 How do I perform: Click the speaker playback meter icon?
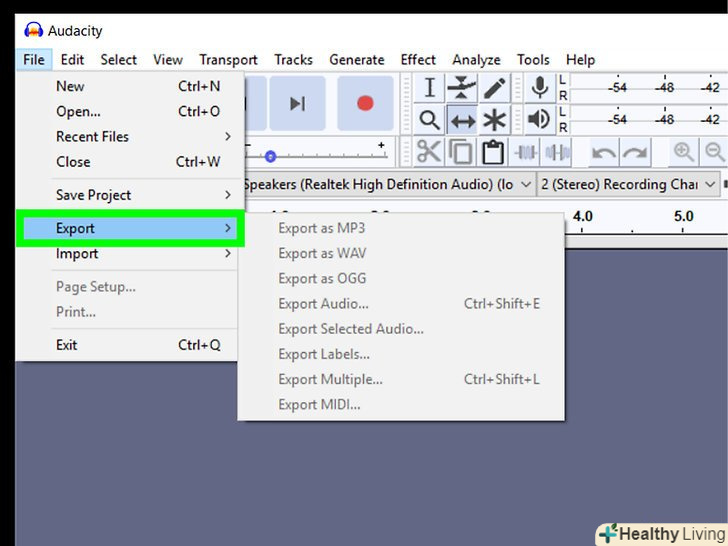tap(540, 119)
